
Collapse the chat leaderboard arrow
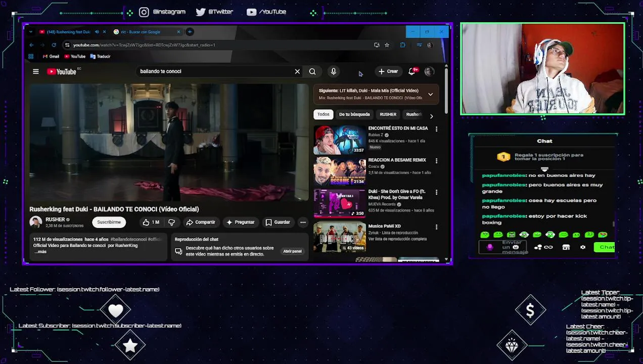pos(544,169)
